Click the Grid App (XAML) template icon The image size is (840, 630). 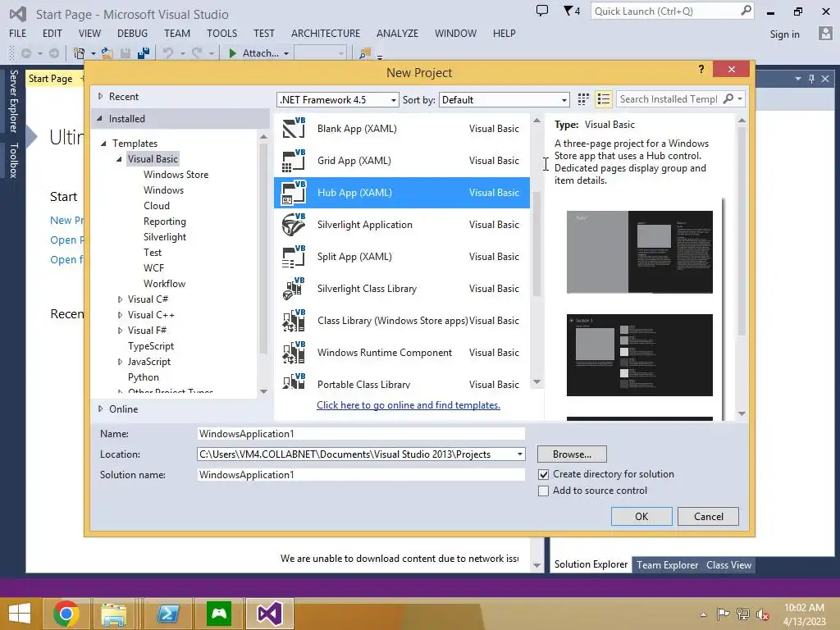click(x=294, y=161)
